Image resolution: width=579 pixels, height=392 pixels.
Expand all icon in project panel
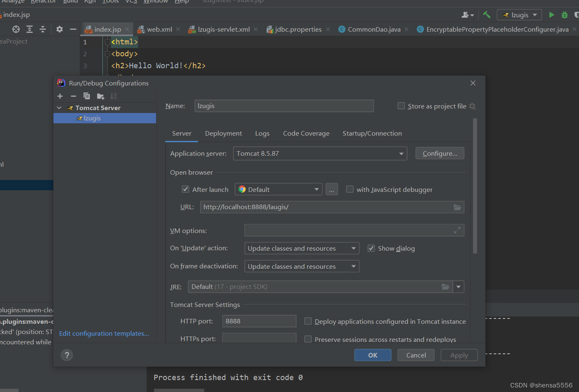(x=30, y=29)
